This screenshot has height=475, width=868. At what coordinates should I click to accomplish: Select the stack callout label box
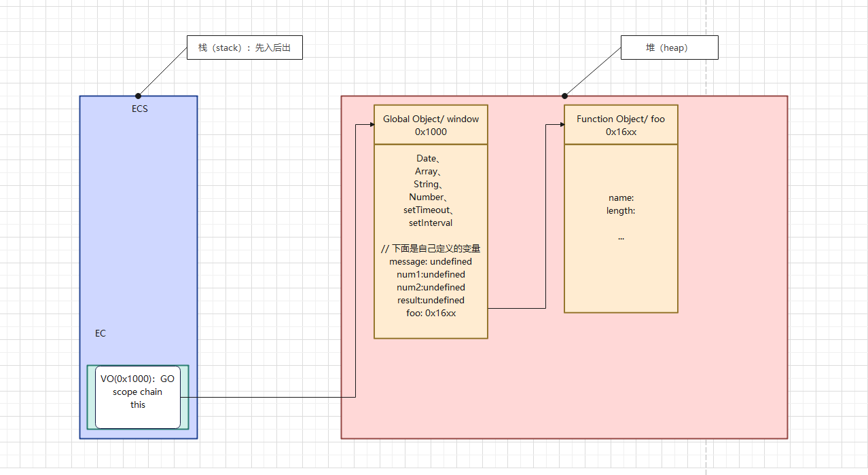(x=245, y=48)
